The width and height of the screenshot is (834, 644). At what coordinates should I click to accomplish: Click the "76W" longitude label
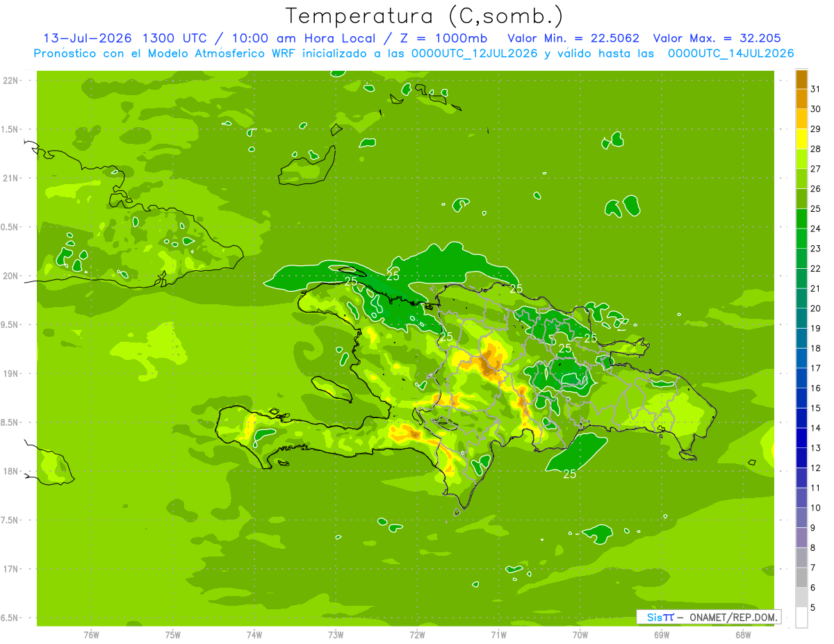(x=91, y=635)
